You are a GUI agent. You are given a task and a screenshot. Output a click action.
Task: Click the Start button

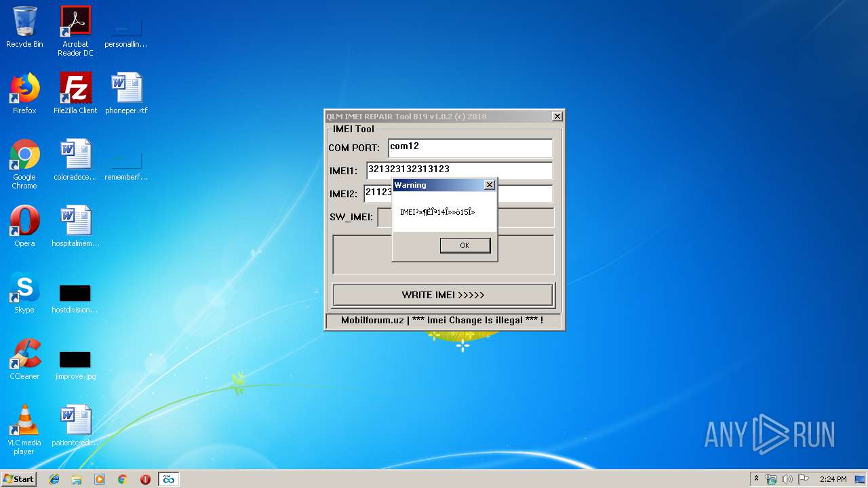18,479
